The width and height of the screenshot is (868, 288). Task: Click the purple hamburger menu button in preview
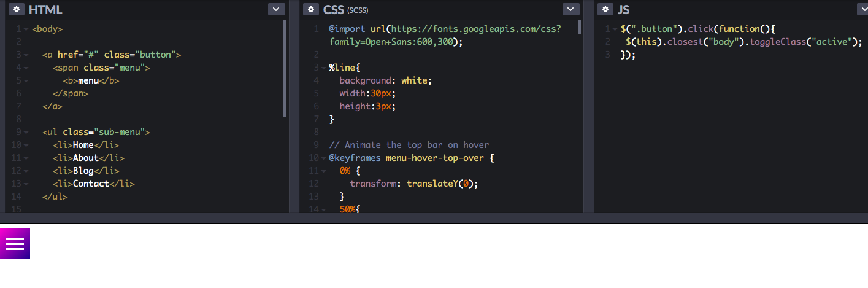coord(15,244)
